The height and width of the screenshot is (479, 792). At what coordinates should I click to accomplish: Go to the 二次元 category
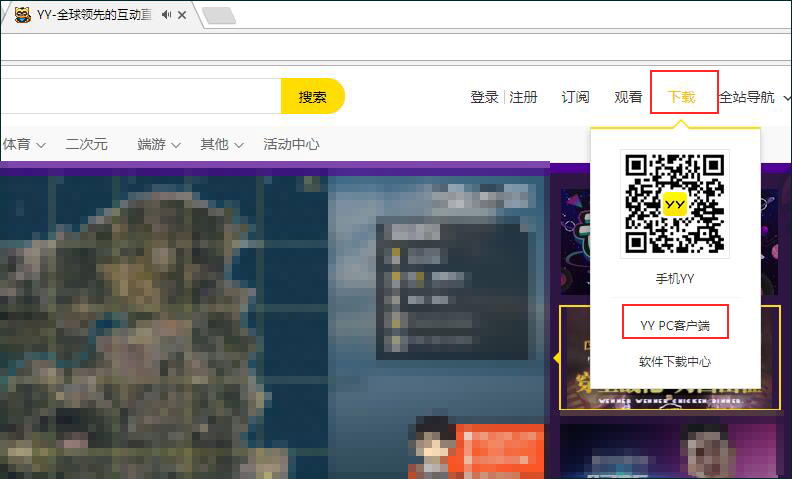click(86, 145)
